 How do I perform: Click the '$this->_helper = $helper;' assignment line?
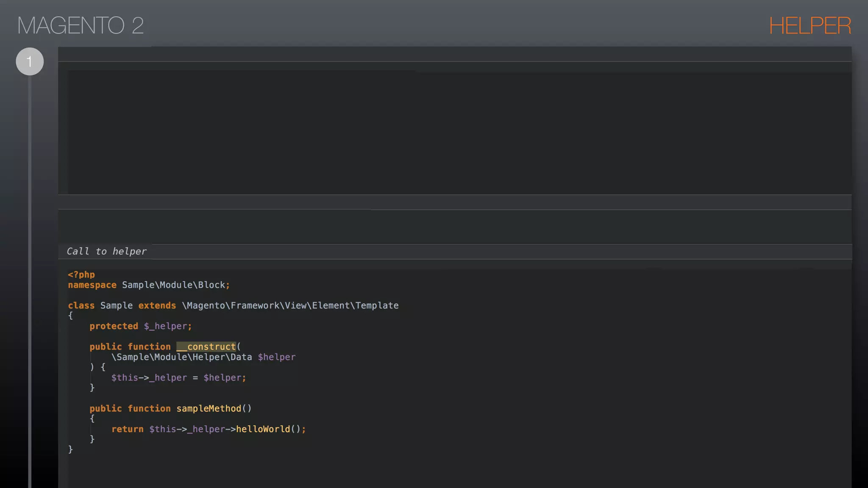(178, 377)
